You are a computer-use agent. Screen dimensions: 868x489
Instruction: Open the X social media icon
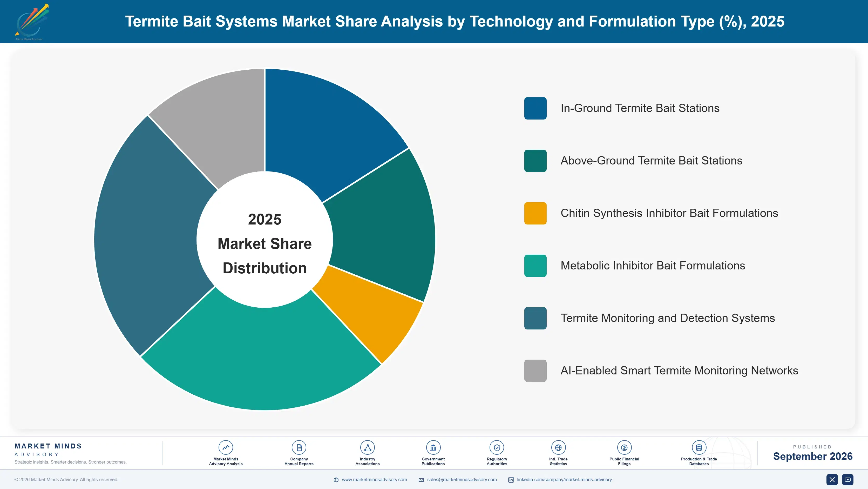832,480
